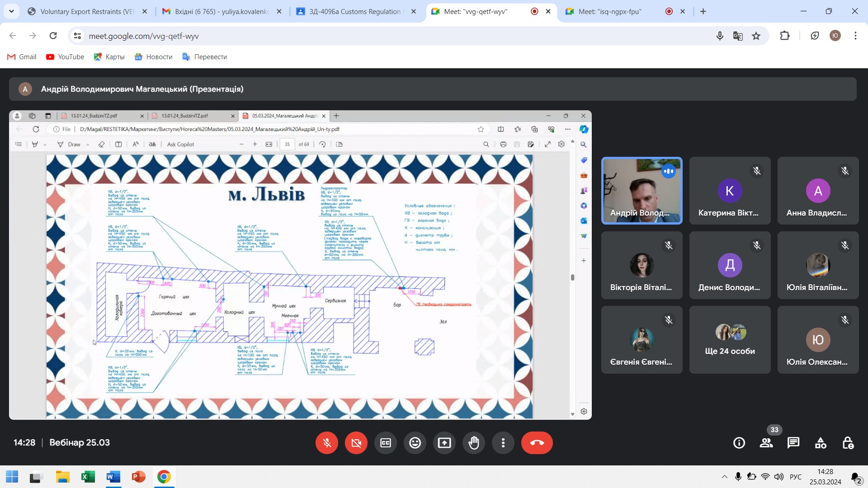
Task: Open the YouTube bookmark
Action: tap(65, 57)
